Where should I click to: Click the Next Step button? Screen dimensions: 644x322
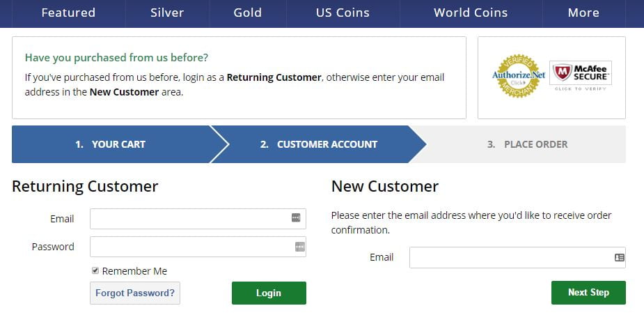[588, 293]
